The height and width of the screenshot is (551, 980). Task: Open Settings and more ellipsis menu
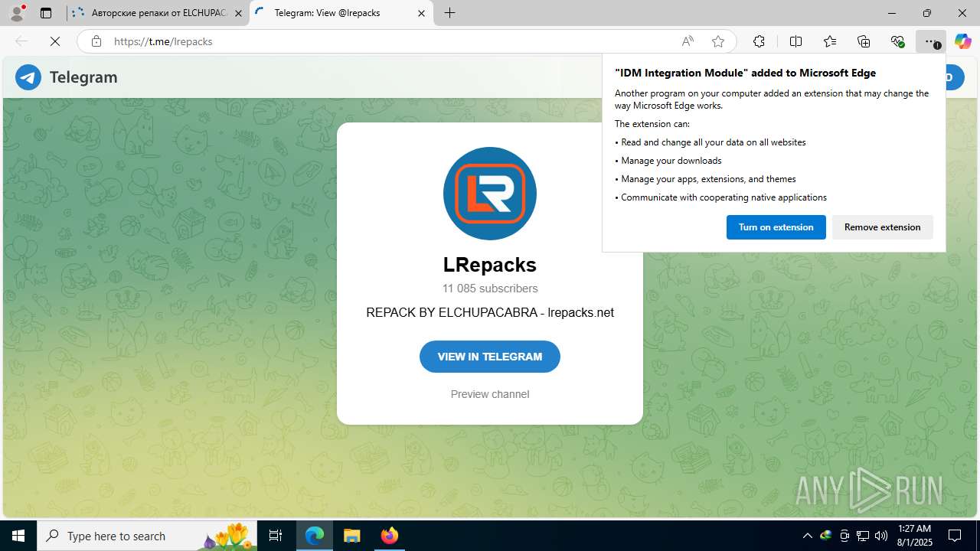click(930, 41)
